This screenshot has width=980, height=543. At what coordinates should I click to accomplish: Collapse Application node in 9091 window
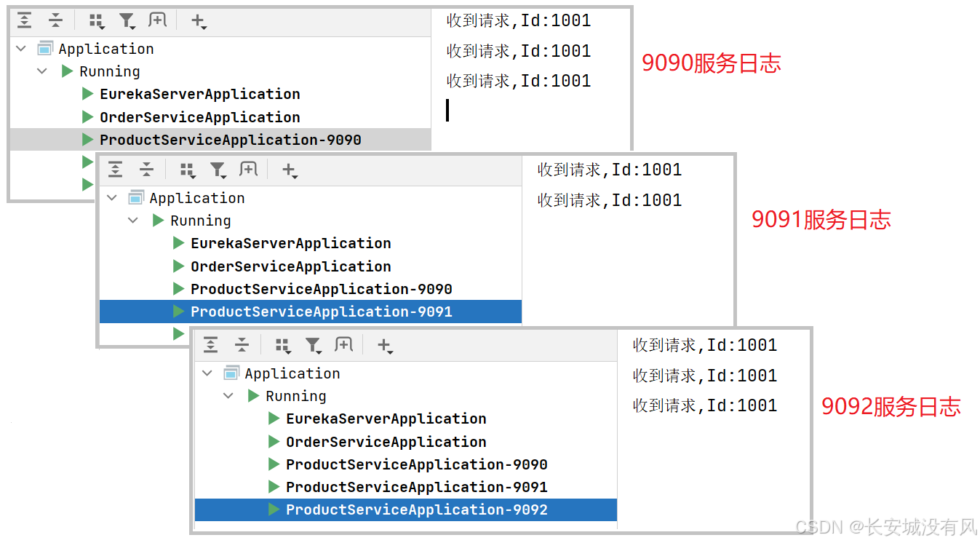(x=112, y=198)
